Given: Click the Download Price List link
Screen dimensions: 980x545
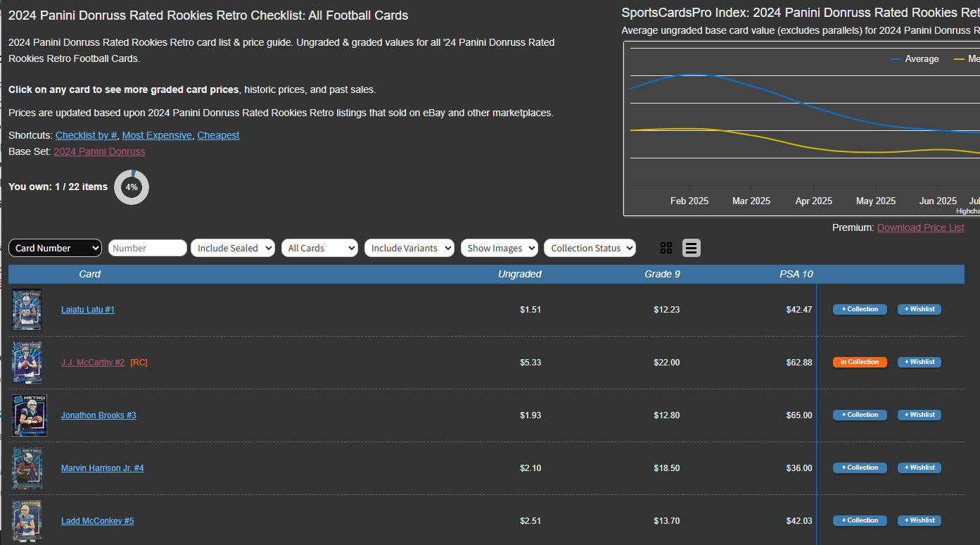Looking at the screenshot, I should tap(921, 227).
